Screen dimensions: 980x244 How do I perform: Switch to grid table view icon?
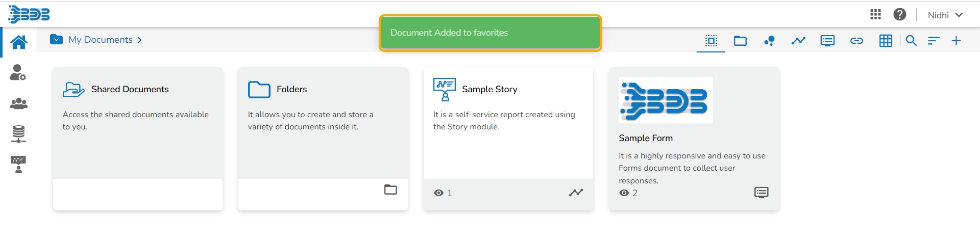click(886, 41)
